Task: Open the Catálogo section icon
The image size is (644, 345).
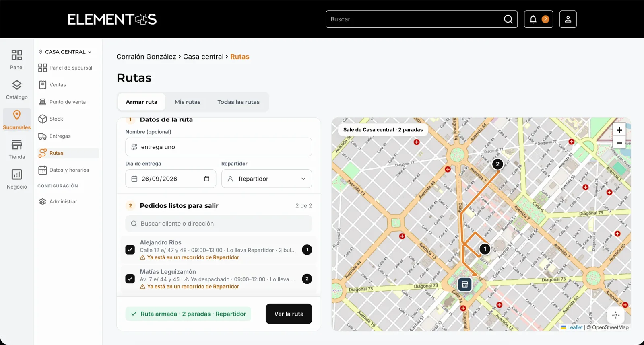Action: [17, 85]
